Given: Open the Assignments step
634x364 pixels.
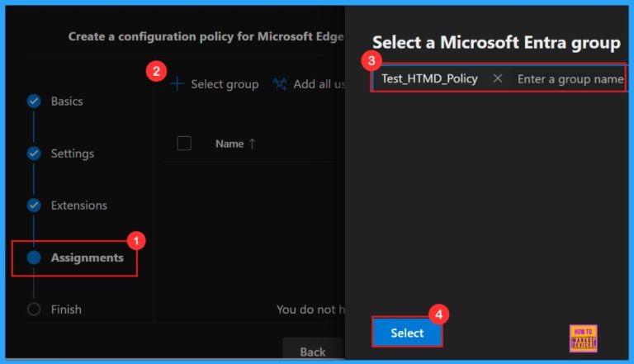Looking at the screenshot, I should coord(87,258).
